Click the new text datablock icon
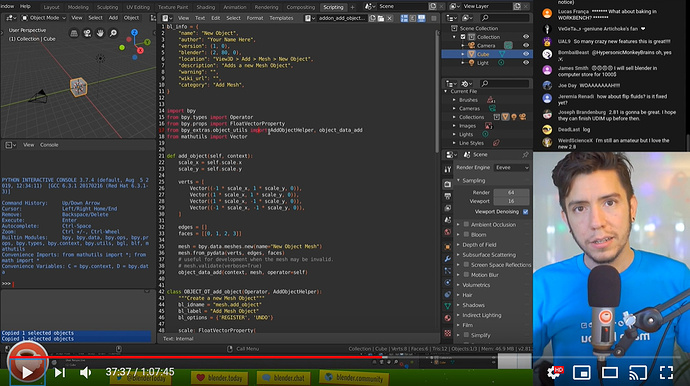 click(372, 18)
